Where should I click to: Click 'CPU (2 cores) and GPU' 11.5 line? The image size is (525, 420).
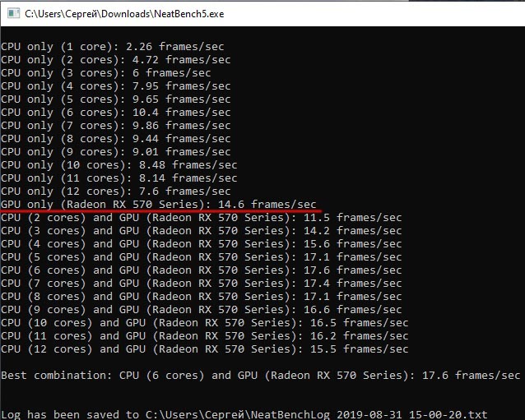click(x=202, y=218)
